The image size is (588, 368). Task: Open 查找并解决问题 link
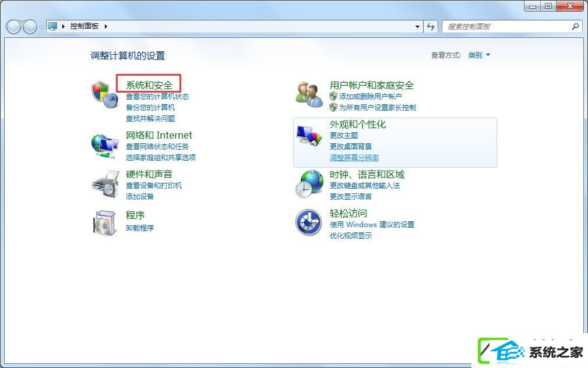pyautogui.click(x=150, y=119)
